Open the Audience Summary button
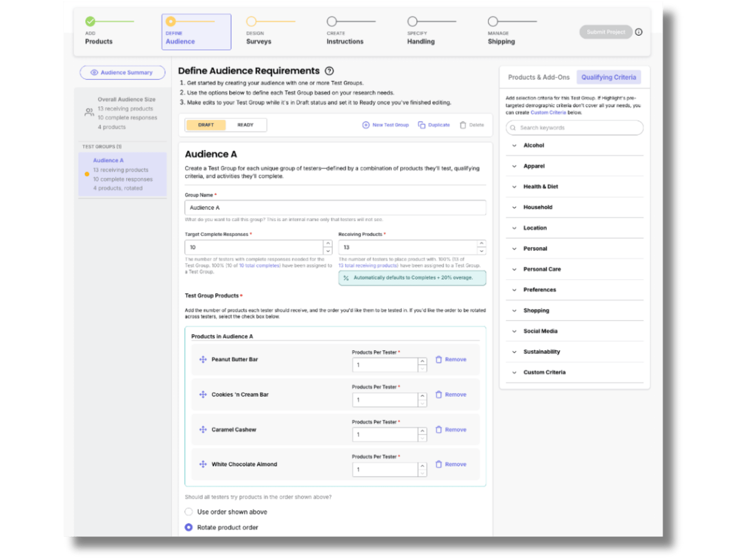The height and width of the screenshot is (560, 747). click(123, 72)
